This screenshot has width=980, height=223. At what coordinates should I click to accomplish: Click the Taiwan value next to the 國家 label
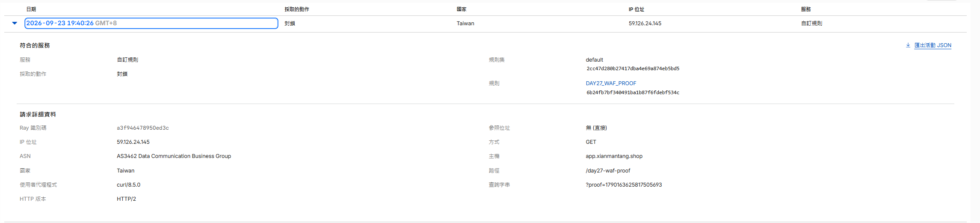click(126, 171)
